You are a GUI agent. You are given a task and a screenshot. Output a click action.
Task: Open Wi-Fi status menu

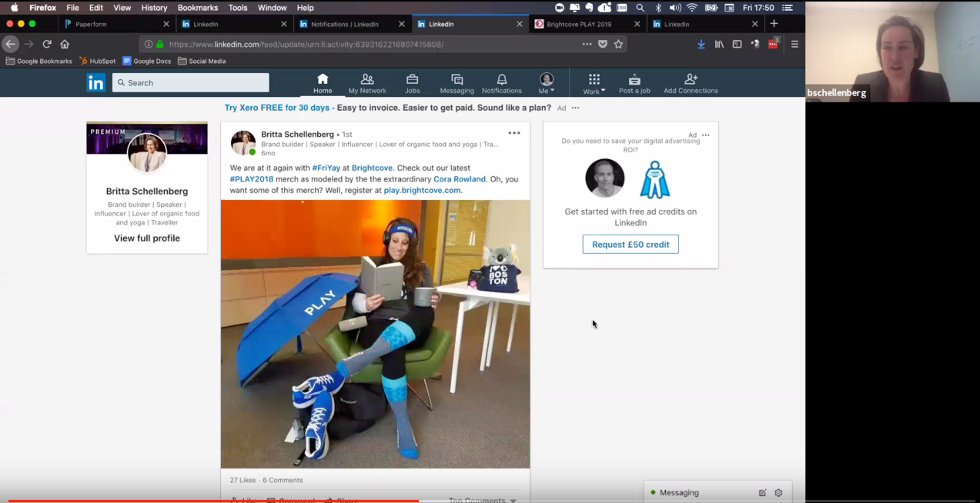[692, 8]
